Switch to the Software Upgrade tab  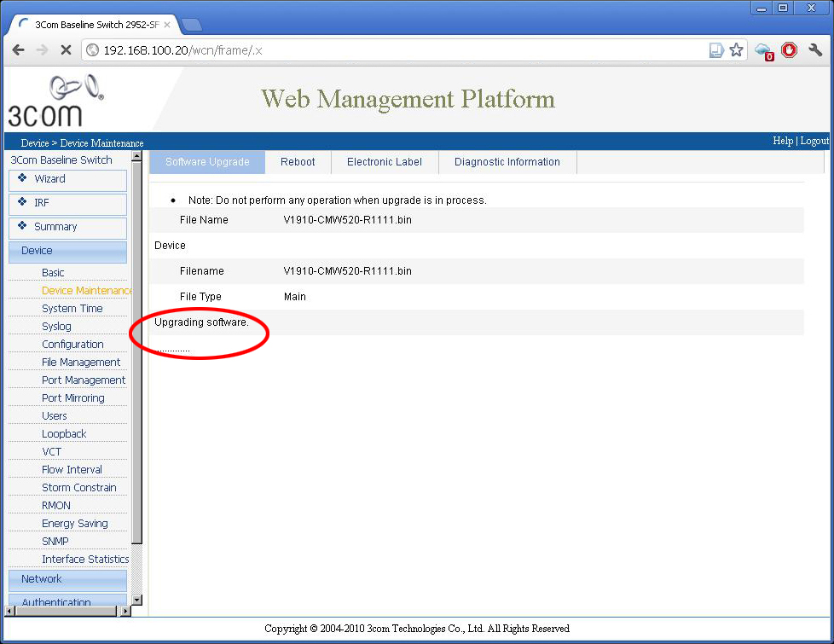coord(207,162)
